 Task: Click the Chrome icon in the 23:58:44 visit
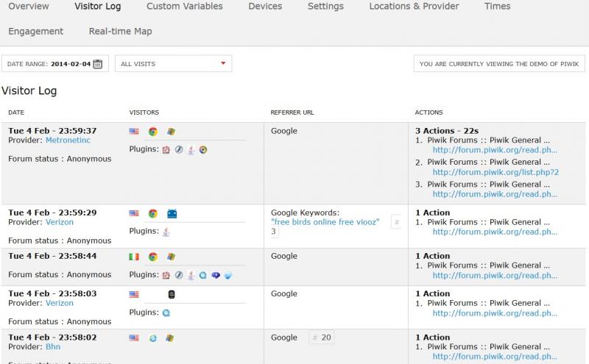153,257
